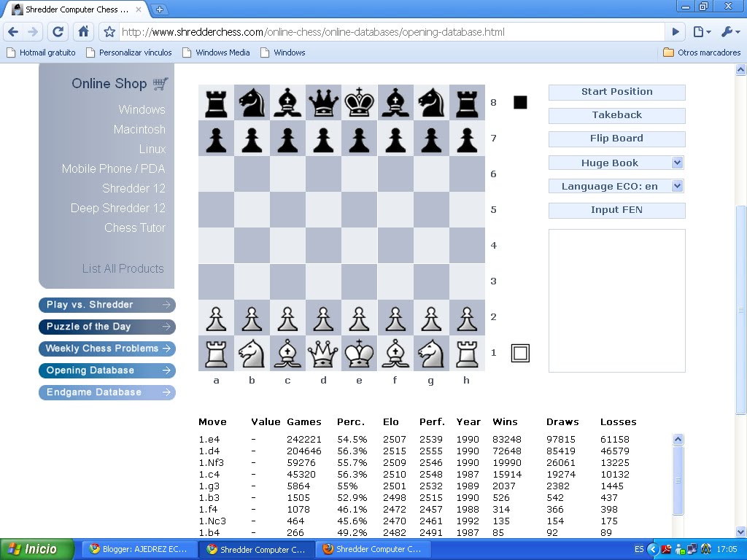Open a new tab with the plus button
747x560 pixels.
click(160, 9)
